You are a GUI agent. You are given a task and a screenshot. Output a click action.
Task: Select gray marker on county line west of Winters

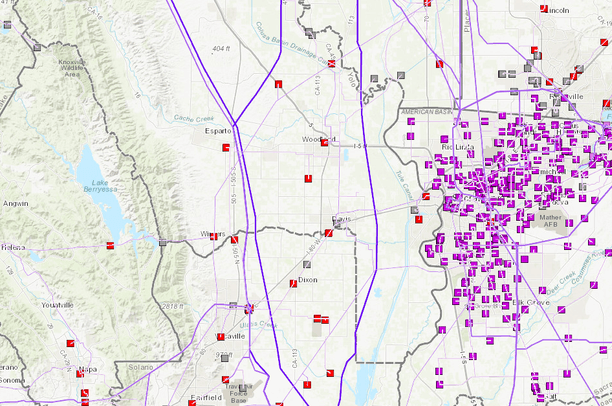(163, 242)
